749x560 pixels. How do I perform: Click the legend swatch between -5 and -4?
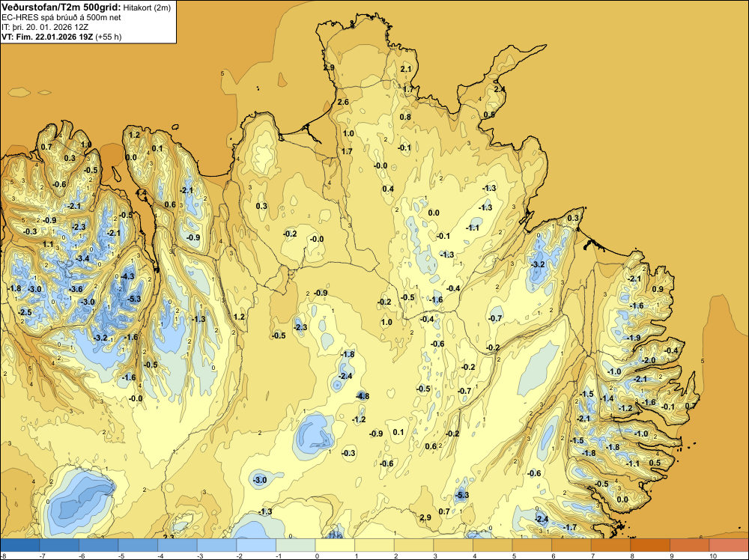pyautogui.click(x=139, y=545)
